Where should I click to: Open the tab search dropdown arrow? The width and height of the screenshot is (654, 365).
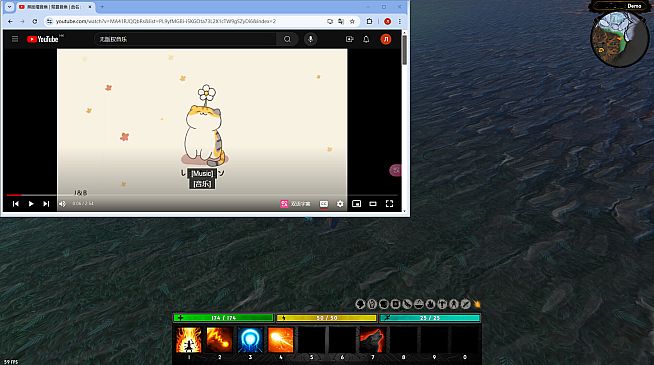9,7
